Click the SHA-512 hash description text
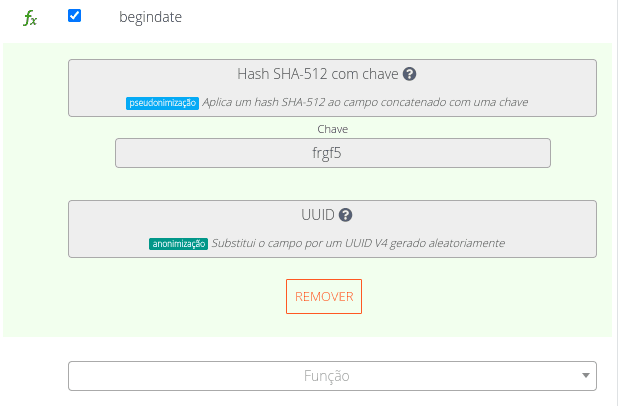Screen dimensions: 618x406 point(365,102)
